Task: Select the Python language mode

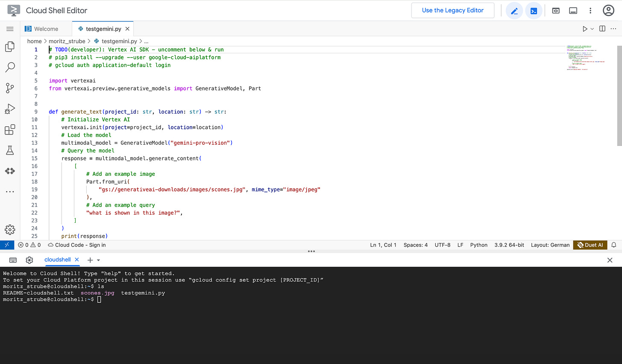Action: tap(479, 245)
